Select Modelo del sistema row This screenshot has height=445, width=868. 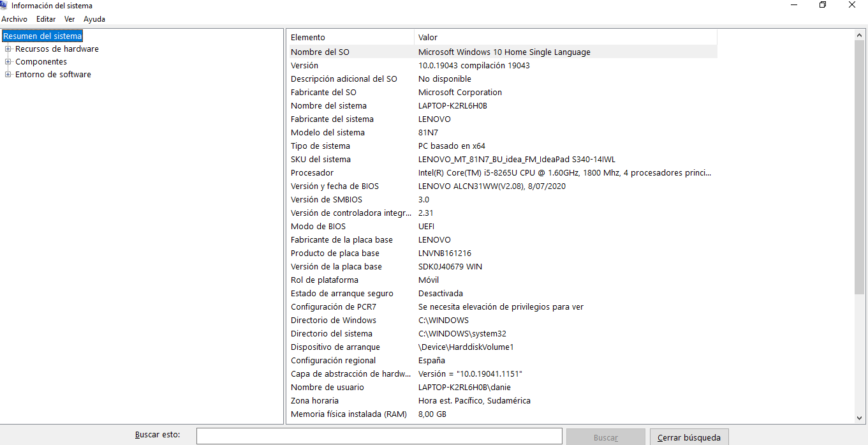[x=503, y=133]
